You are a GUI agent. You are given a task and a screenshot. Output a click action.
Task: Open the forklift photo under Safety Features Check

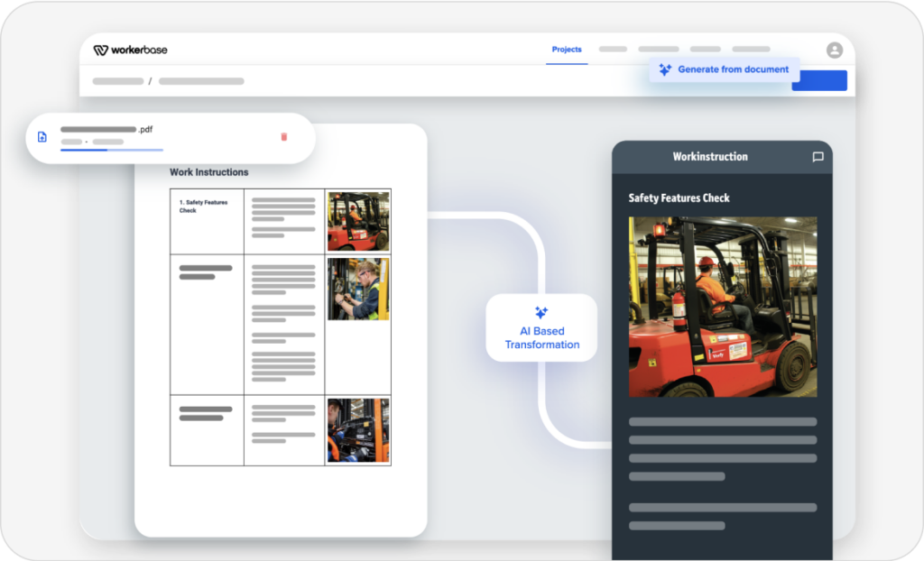[x=722, y=308]
